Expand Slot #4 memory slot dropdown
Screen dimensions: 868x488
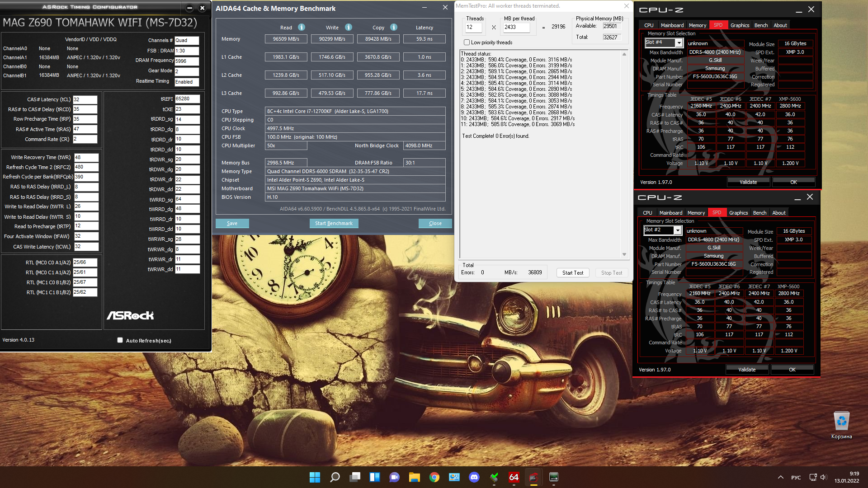pos(679,43)
